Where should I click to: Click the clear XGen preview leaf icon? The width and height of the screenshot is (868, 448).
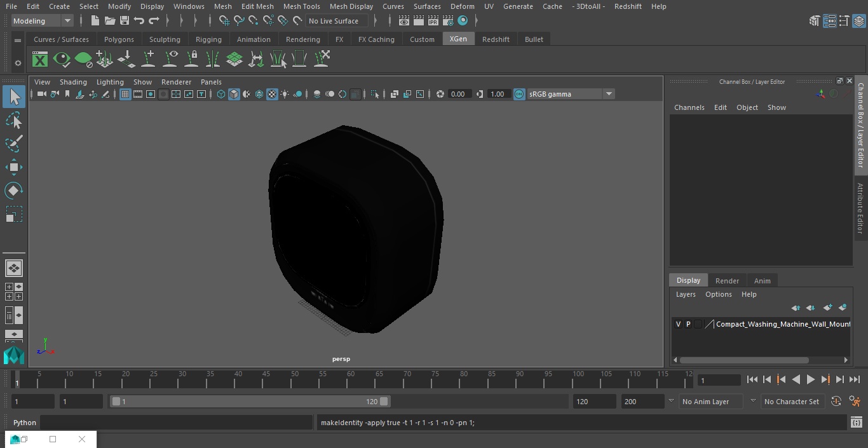point(83,60)
